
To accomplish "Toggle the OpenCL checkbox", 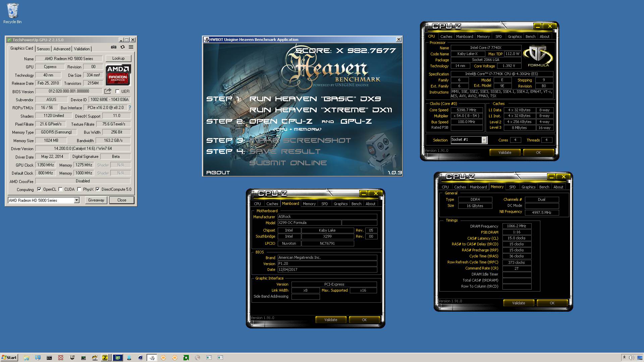I will coord(39,189).
